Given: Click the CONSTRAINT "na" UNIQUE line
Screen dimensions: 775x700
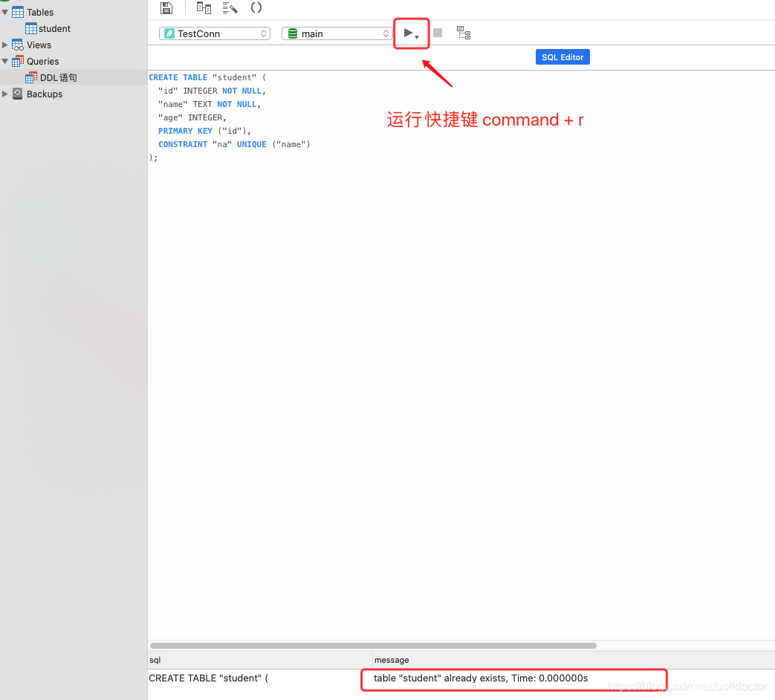Looking at the screenshot, I should pos(234,144).
